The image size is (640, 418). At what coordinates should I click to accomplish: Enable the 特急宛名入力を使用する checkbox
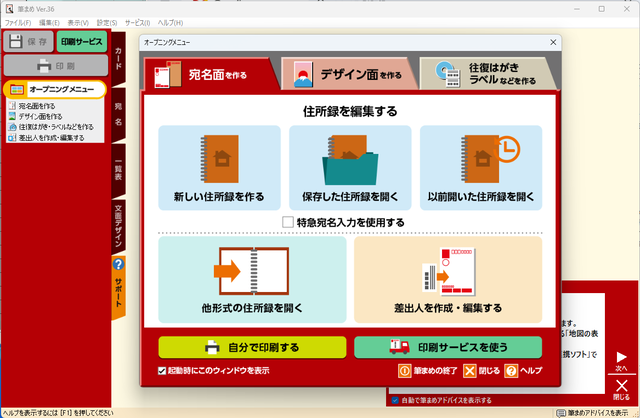coord(288,222)
